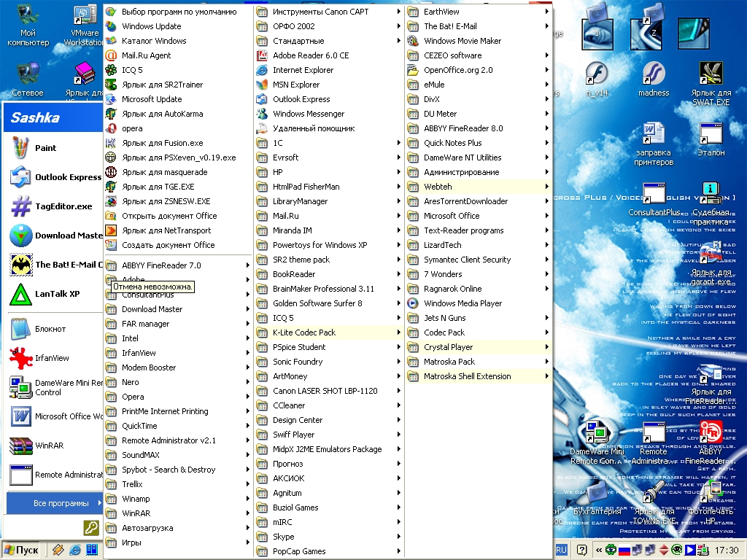
Task: Launch WinRAR from the Start menu left column
Action: [x=53, y=446]
